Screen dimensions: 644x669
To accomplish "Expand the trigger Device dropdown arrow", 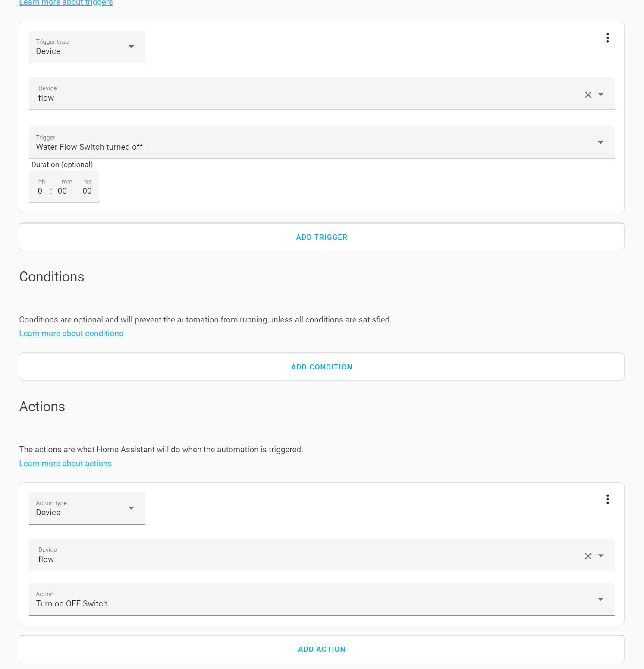I will tap(601, 95).
